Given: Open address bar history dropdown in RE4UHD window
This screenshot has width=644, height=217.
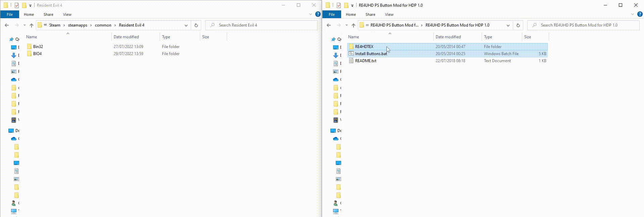Looking at the screenshot, I should 508,25.
